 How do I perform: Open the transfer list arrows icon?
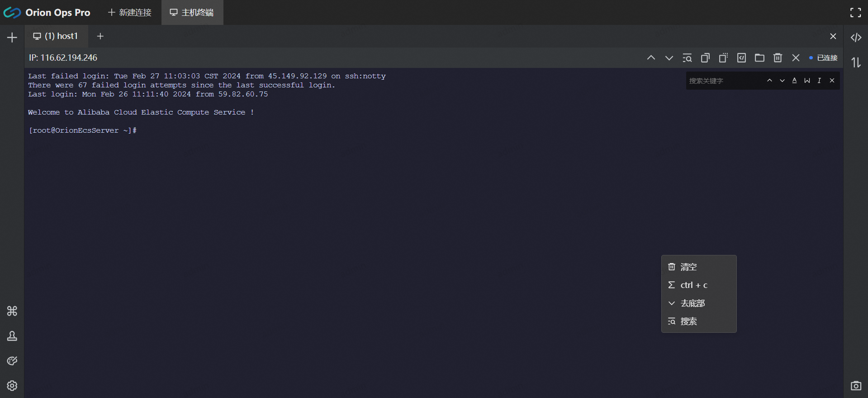(856, 62)
